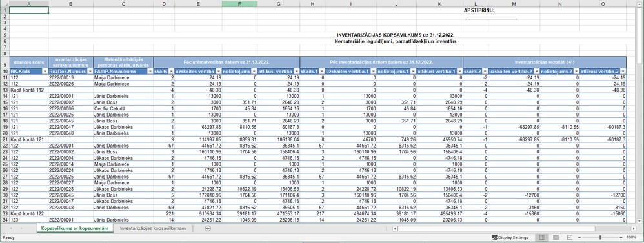The width and height of the screenshot is (644, 243).
Task: Click the Pēc inventarizācijas datiem header cell
Action: pyautogui.click(x=381, y=63)
